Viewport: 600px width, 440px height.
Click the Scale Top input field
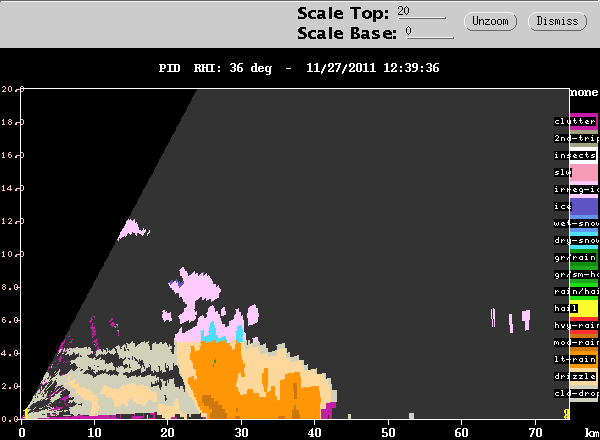click(421, 12)
